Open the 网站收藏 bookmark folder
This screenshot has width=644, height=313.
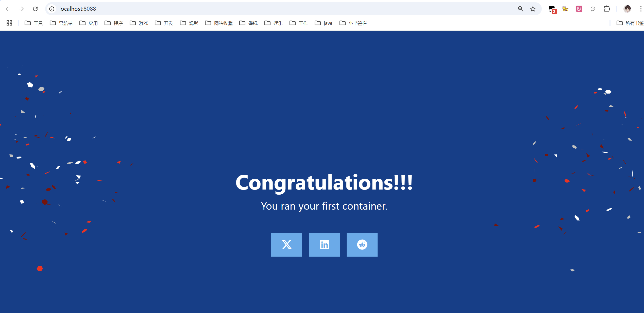tap(219, 23)
